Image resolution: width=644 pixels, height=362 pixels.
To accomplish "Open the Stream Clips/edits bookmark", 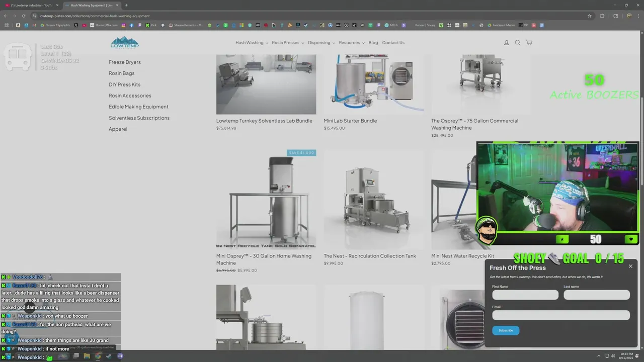I will pyautogui.click(x=55, y=25).
